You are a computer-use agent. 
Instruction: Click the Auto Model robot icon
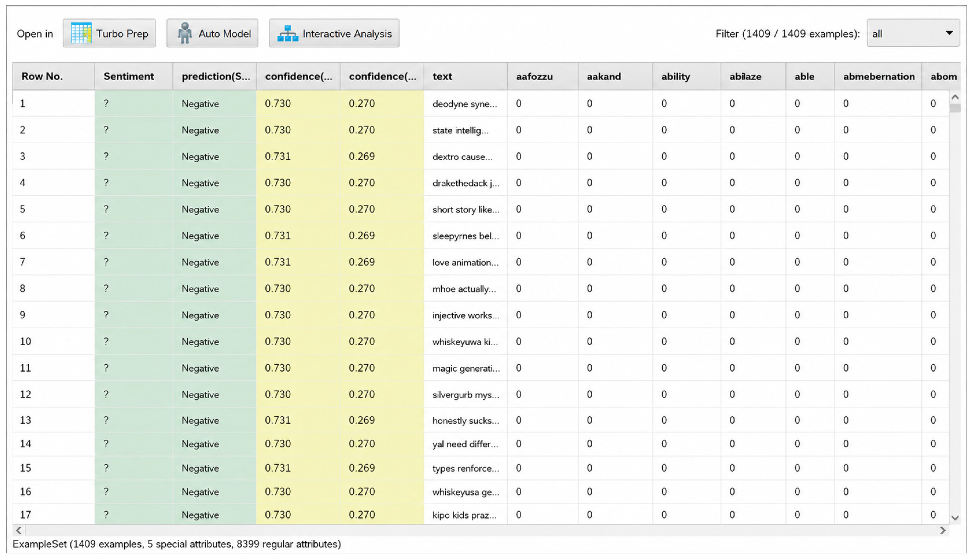click(185, 33)
